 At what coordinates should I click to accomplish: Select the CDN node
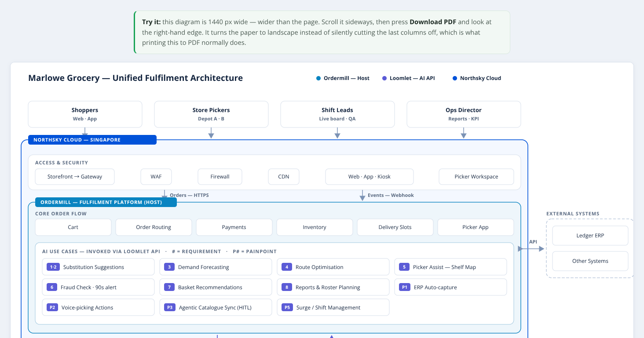click(284, 177)
